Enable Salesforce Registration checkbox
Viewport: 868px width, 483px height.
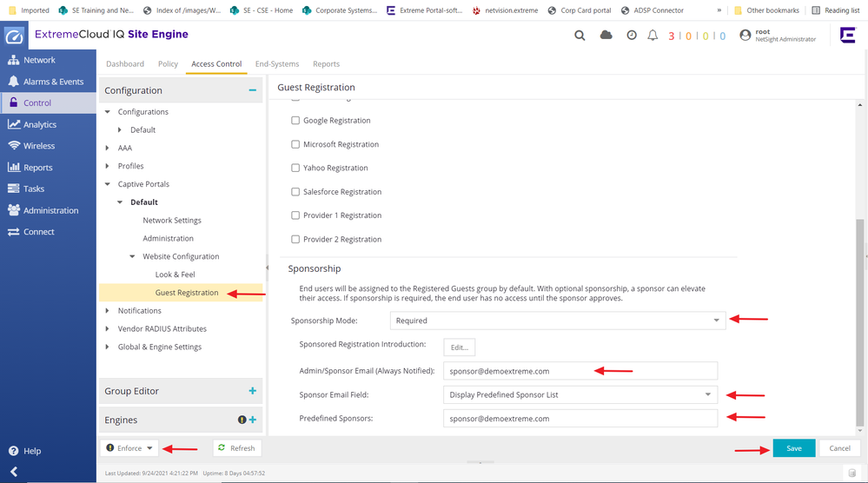pos(295,191)
